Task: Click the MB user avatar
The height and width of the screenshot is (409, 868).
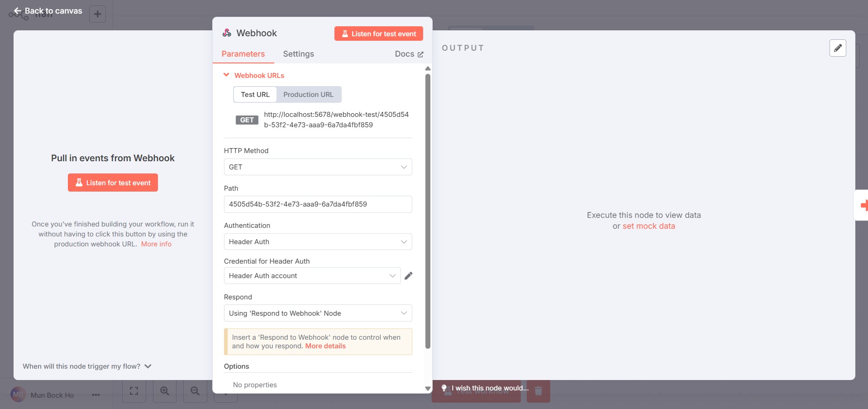Action: [18, 395]
